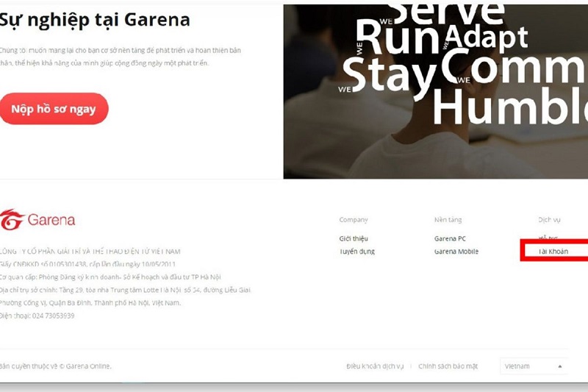
Task: Click the Cơ quan cấp line
Action: [111, 277]
